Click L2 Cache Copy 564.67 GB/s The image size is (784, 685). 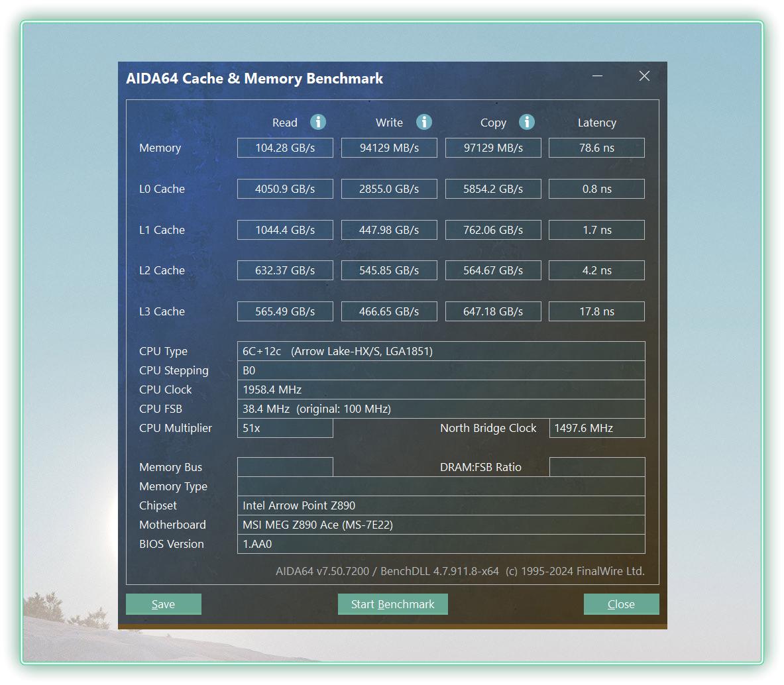point(493,270)
